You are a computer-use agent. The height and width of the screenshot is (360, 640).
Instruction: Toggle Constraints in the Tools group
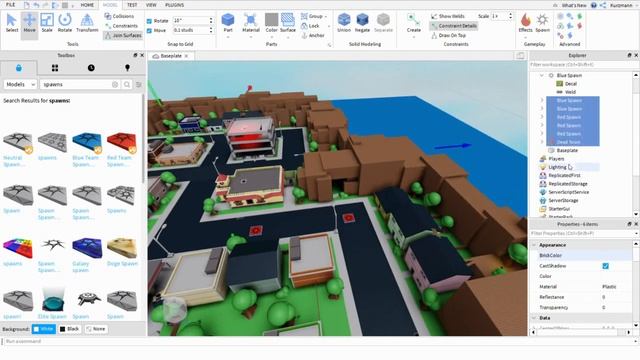[x=121, y=26]
